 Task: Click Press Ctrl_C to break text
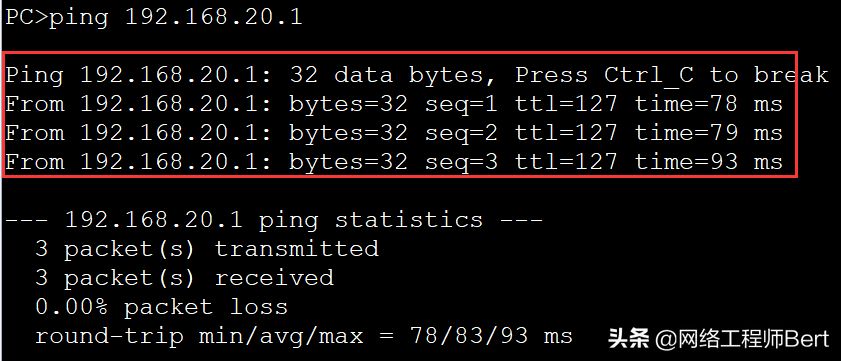672,76
